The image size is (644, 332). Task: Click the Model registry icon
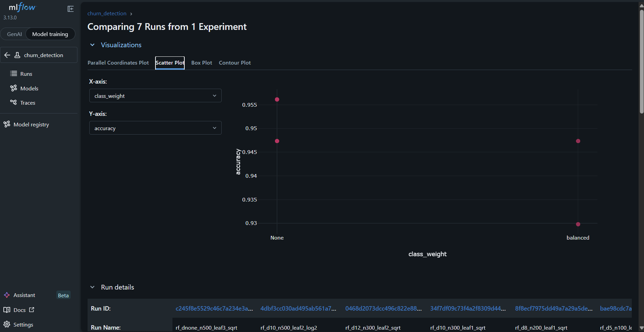coord(7,124)
